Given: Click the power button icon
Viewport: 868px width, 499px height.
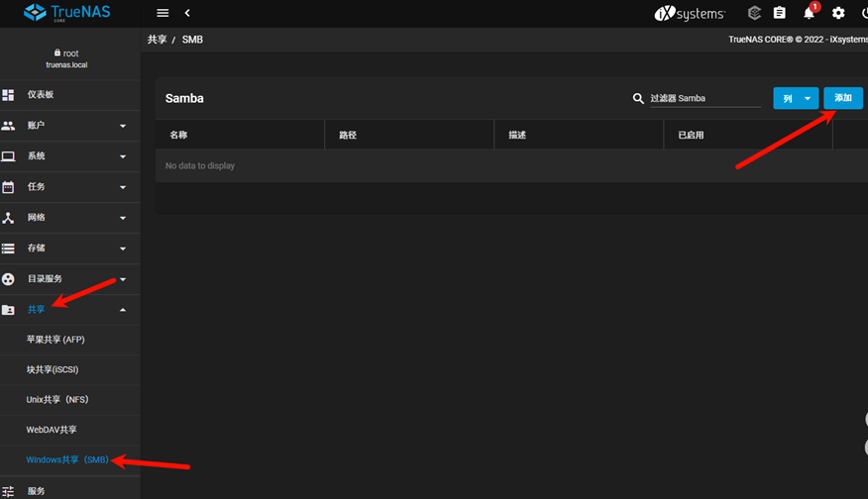Looking at the screenshot, I should (863, 13).
